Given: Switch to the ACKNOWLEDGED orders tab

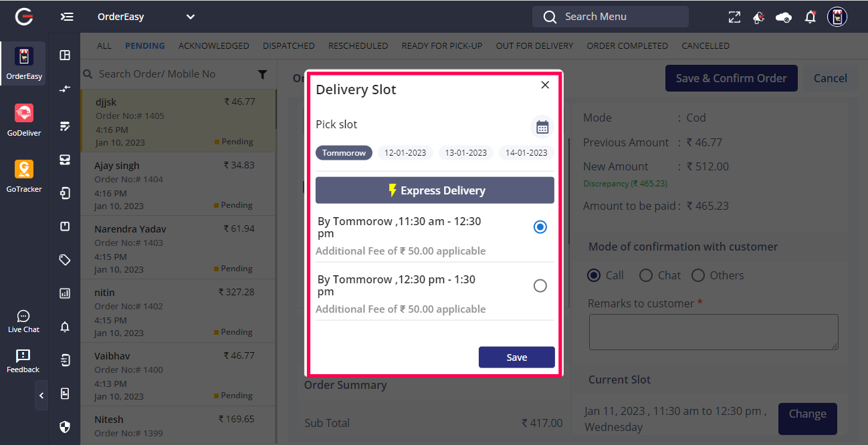Looking at the screenshot, I should coord(213,46).
